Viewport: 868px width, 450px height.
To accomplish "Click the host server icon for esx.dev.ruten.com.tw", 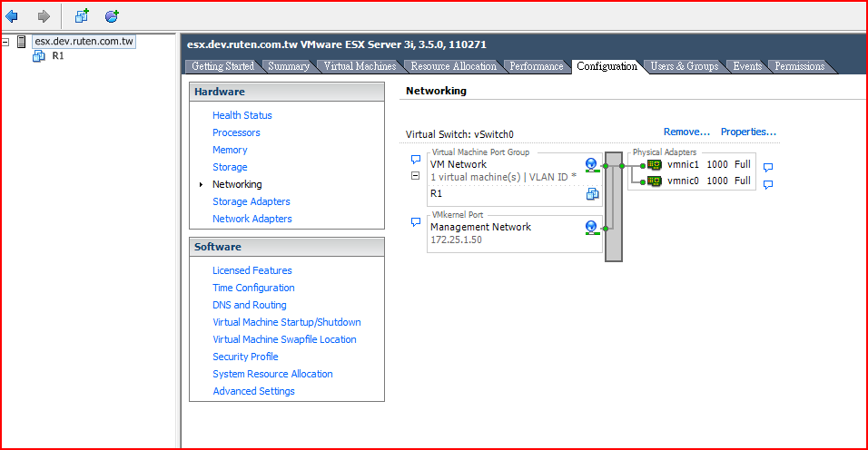I will [22, 42].
